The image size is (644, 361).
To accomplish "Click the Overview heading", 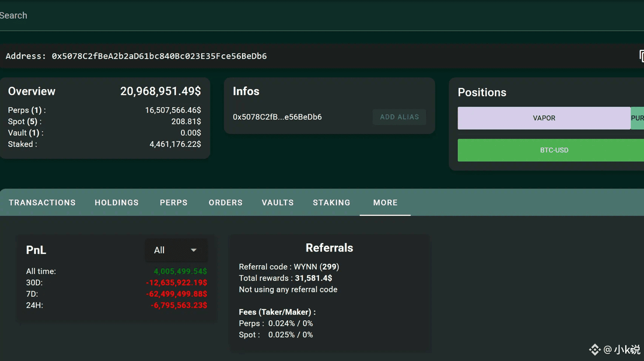I will (x=31, y=91).
